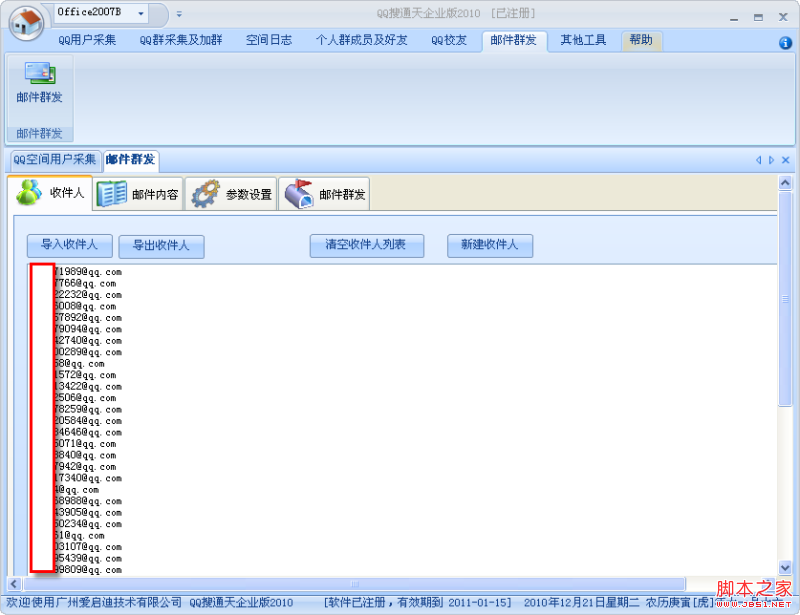Click the blue info help icon

(x=785, y=43)
